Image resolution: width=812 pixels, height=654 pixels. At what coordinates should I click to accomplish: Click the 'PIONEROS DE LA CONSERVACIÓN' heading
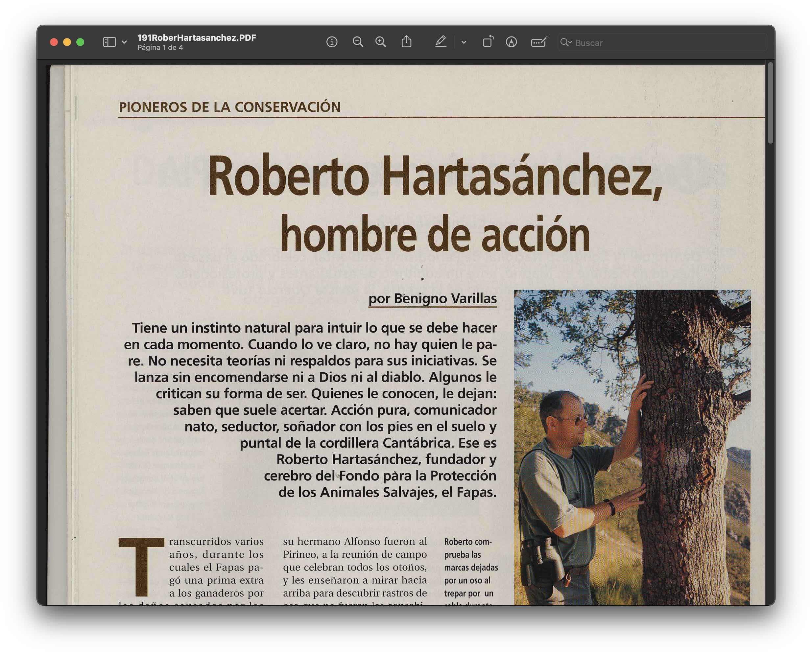tap(229, 107)
